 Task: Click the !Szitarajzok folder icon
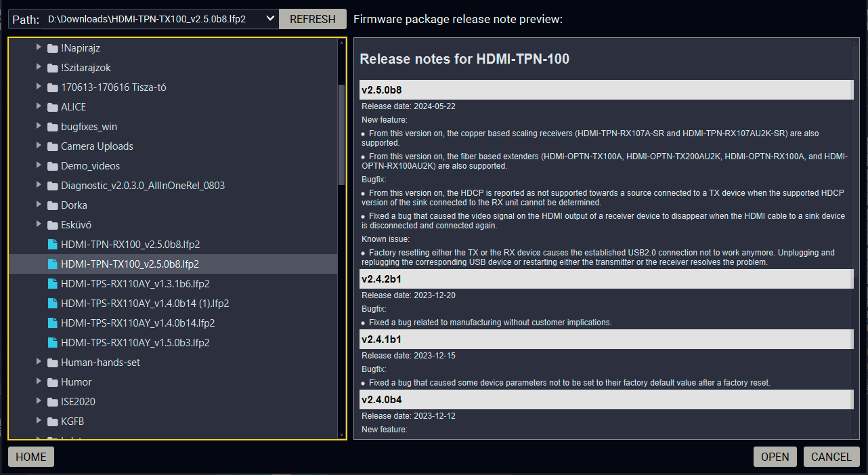point(53,68)
